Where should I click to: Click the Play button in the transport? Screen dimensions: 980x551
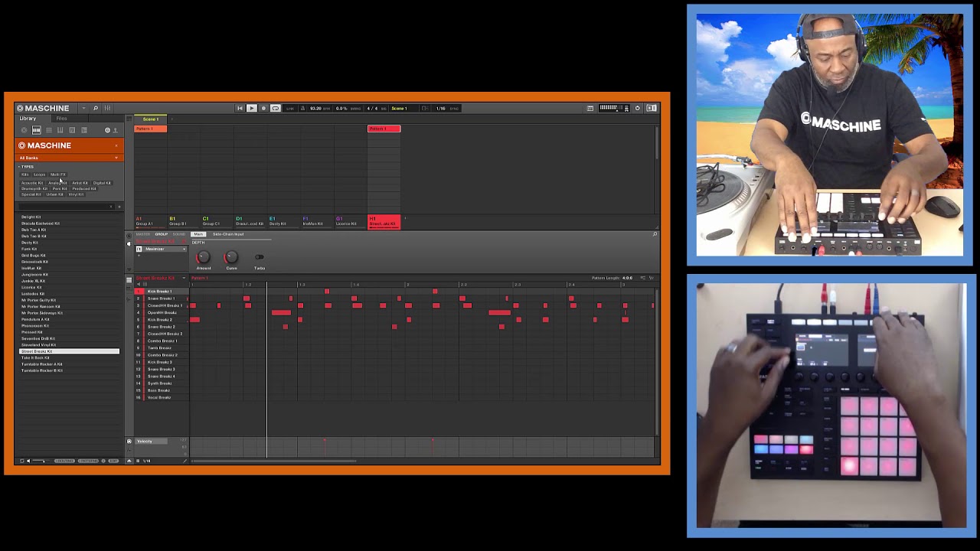(x=251, y=108)
